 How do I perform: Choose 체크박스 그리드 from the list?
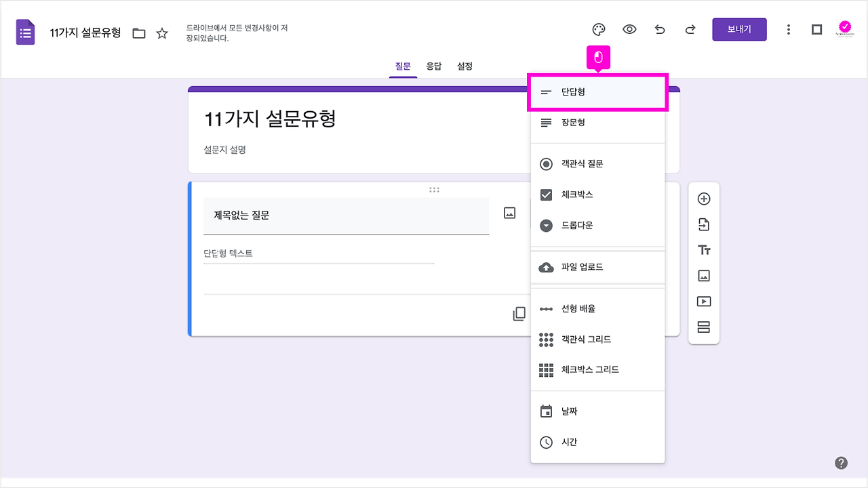(590, 369)
